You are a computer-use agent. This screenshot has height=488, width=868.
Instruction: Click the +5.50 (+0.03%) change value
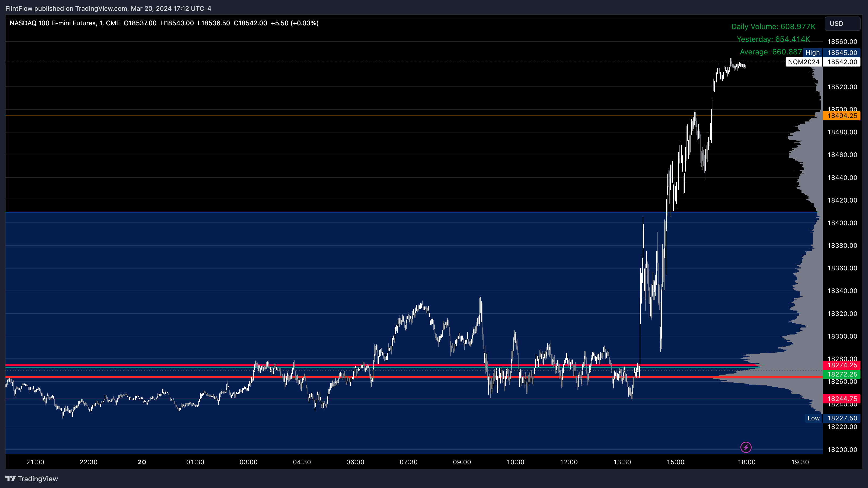(x=295, y=23)
